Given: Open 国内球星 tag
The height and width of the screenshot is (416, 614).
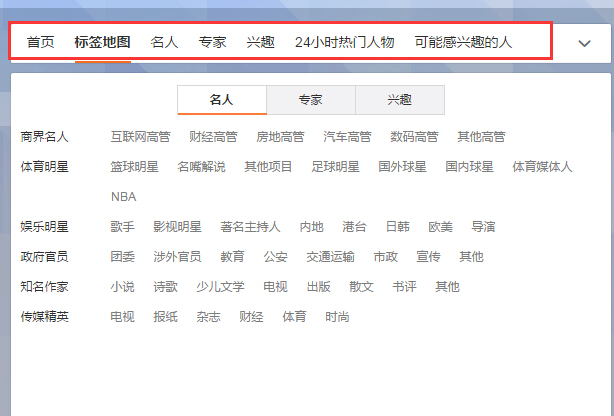Looking at the screenshot, I should pyautogui.click(x=470, y=167).
